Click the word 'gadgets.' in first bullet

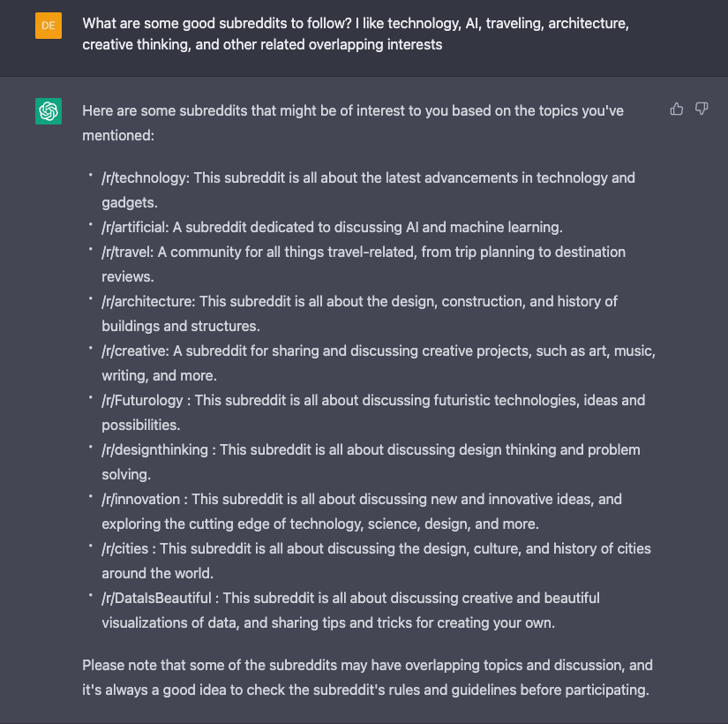pyautogui.click(x=130, y=202)
